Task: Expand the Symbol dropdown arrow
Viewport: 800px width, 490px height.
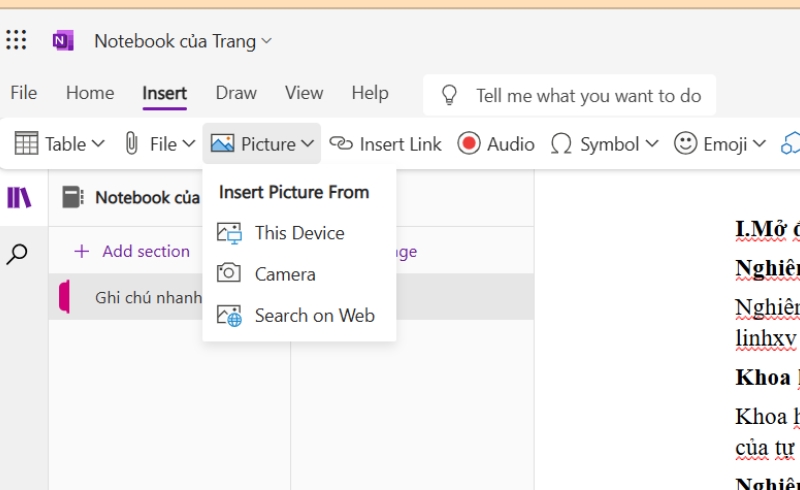Action: pyautogui.click(x=652, y=144)
